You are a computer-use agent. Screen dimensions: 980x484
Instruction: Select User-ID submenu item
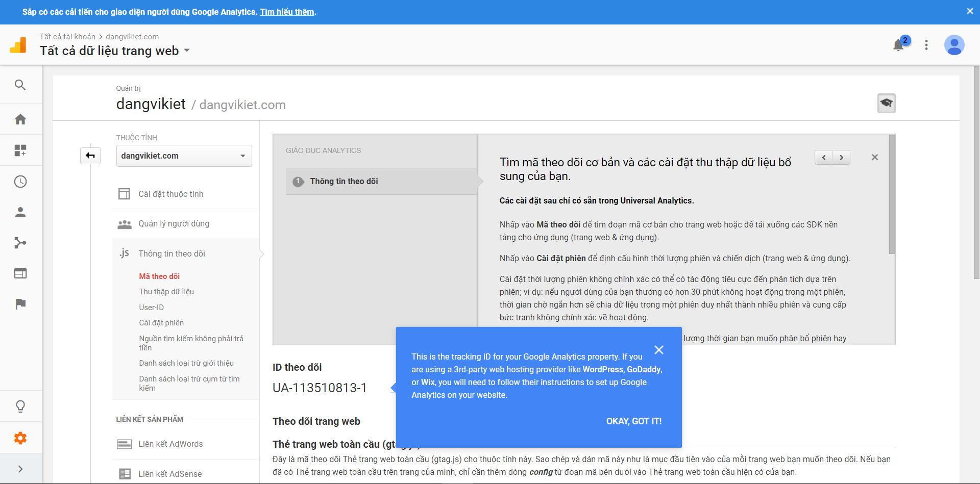pyautogui.click(x=152, y=307)
